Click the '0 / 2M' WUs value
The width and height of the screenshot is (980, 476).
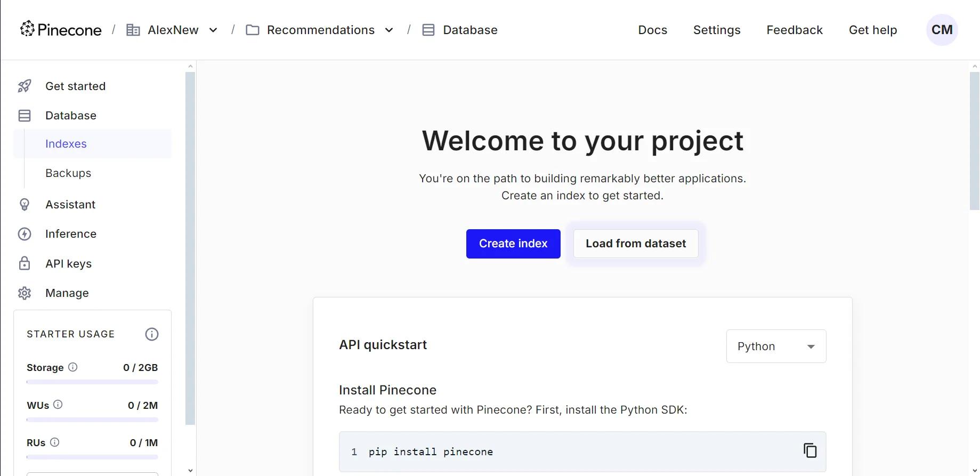pos(143,405)
